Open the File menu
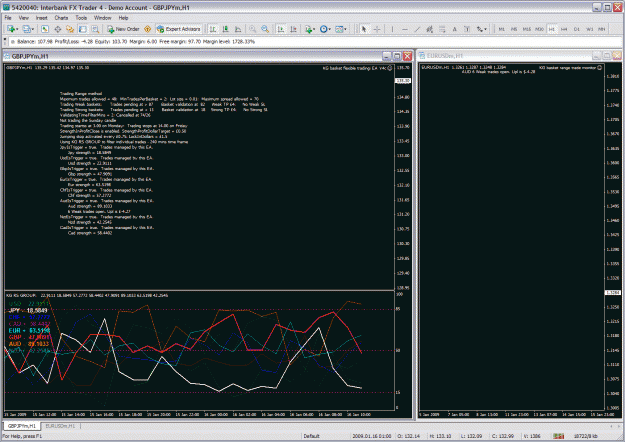625x442 pixels. click(8, 18)
